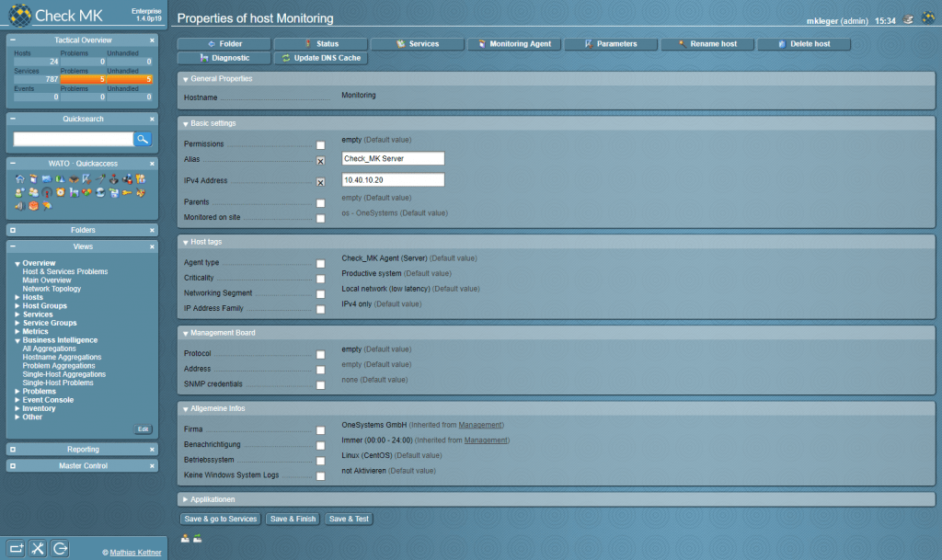Open Logfile Pattern Analyzer lab flask icon
Screen dimensions: 942x560
click(x=74, y=193)
